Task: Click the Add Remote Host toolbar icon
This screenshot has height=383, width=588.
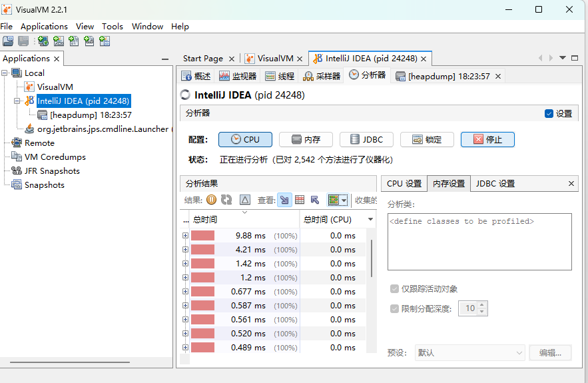Action: click(x=43, y=41)
